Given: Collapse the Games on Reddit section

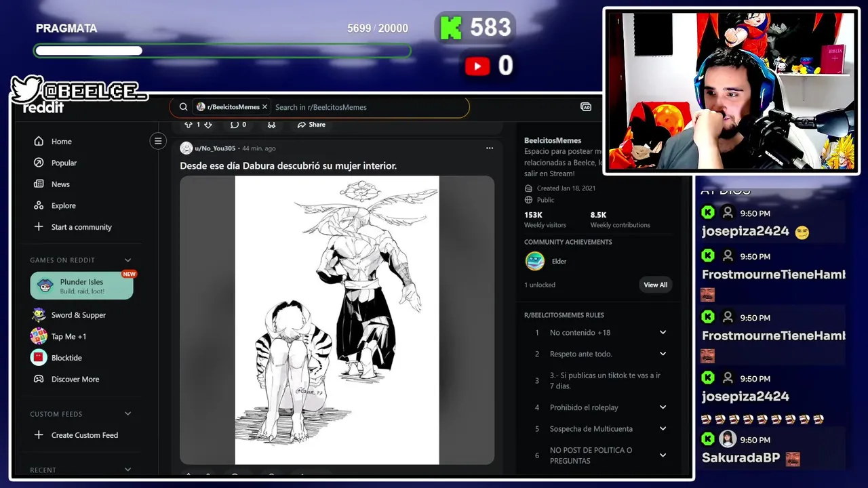Looking at the screenshot, I should 127,260.
